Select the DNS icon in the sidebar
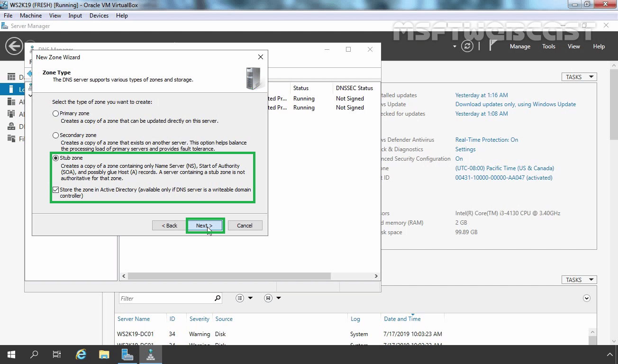Screen dimensions: 618x364 click(11, 127)
